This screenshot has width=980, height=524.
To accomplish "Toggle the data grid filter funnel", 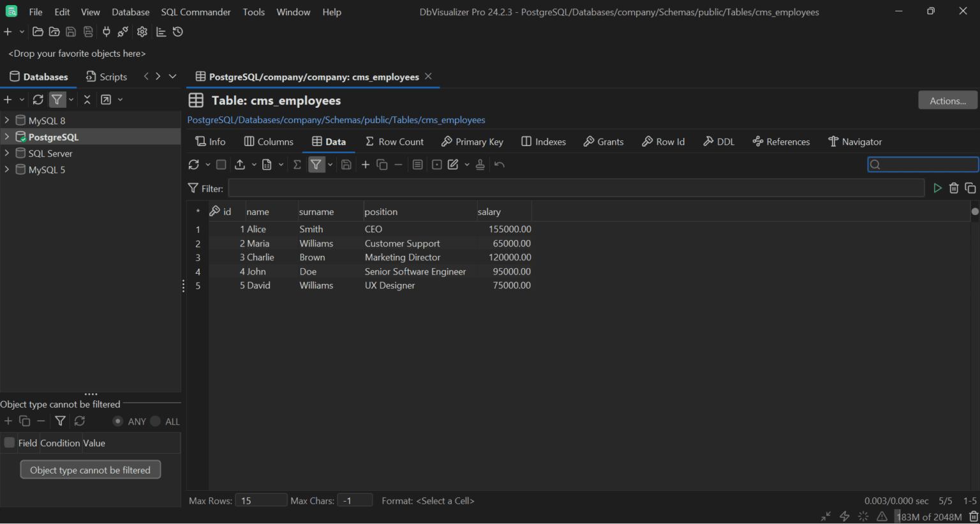I will click(316, 164).
